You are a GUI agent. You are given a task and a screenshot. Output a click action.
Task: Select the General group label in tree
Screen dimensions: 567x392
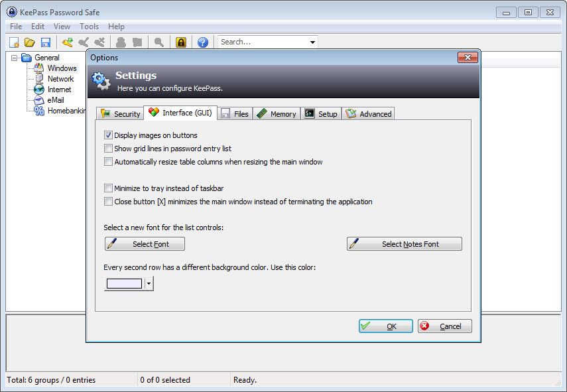[47, 58]
